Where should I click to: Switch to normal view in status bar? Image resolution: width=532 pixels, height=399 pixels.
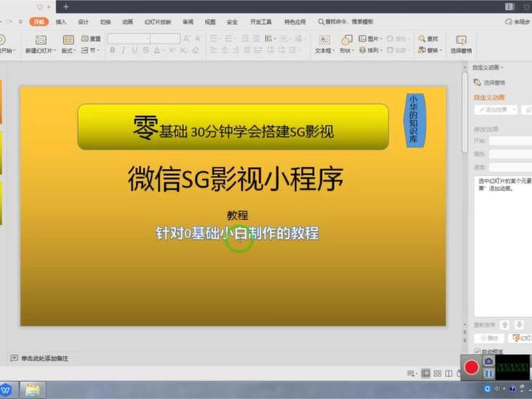click(x=426, y=374)
